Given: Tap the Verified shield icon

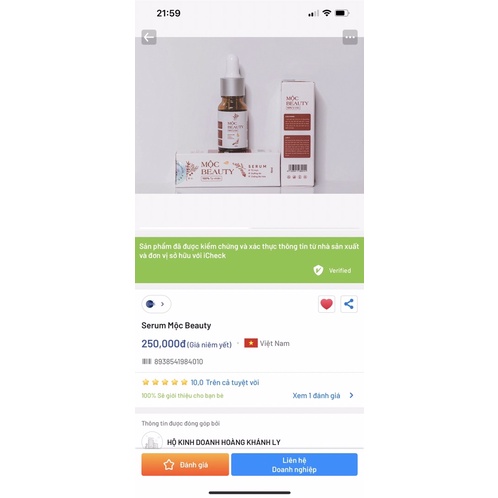Looking at the screenshot, I should (318, 270).
